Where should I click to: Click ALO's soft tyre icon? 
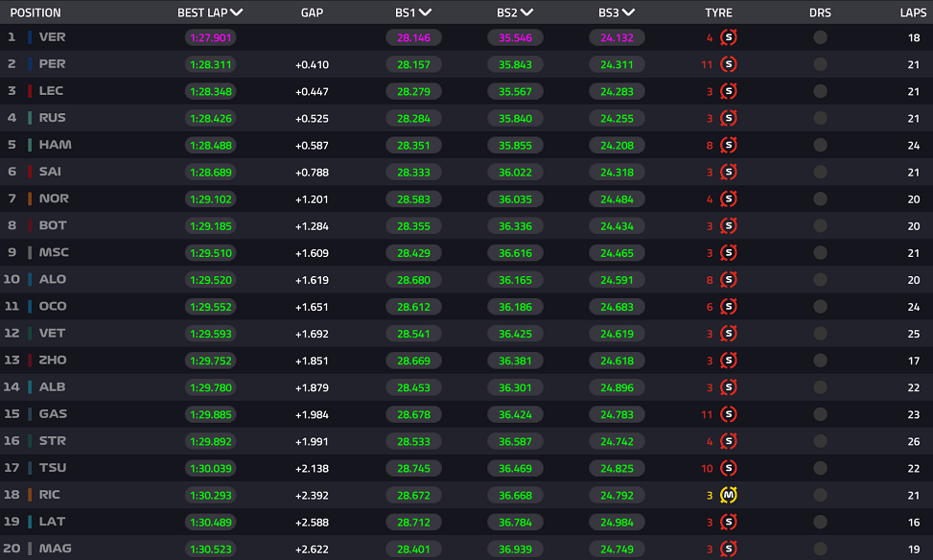pos(729,280)
